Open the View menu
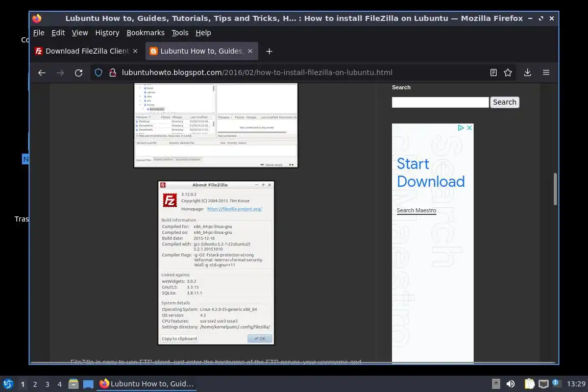The width and height of the screenshot is (588, 392). point(80,33)
